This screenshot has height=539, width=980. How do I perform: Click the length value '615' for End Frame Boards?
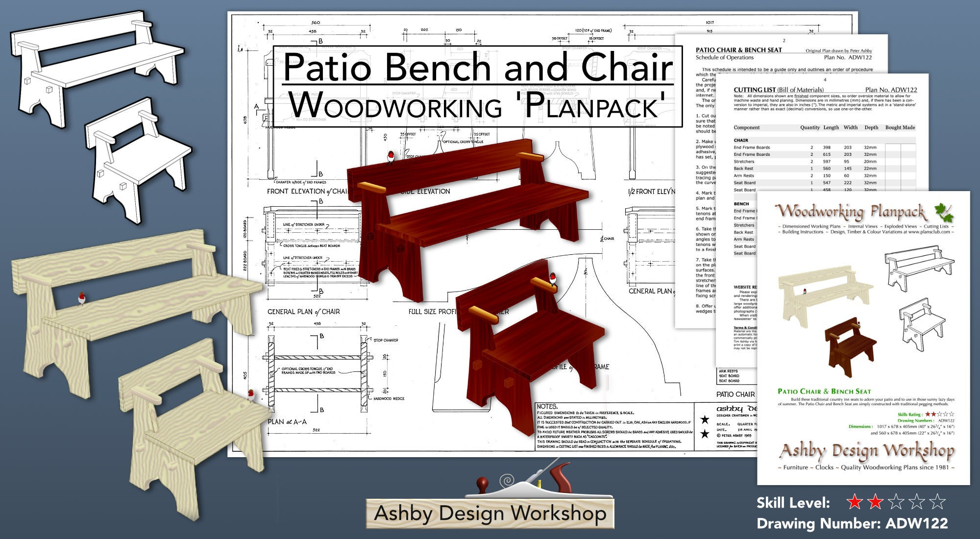tap(827, 154)
